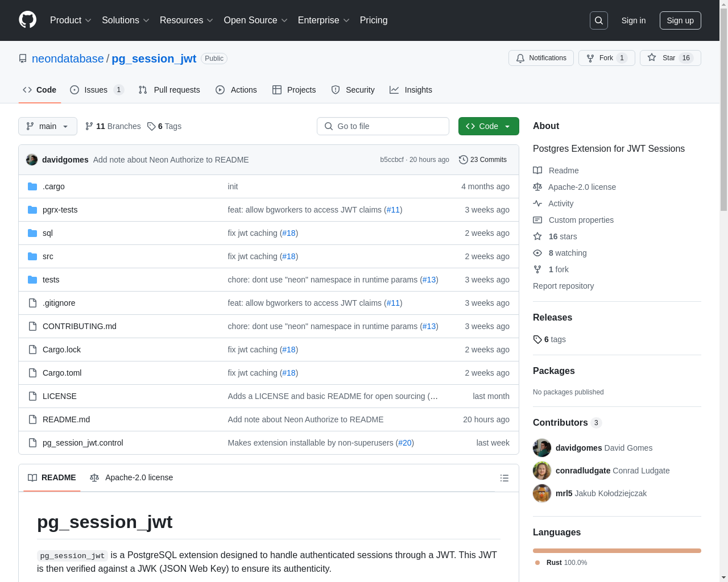Select the Apache-2.0 license tab below files

click(x=131, y=477)
